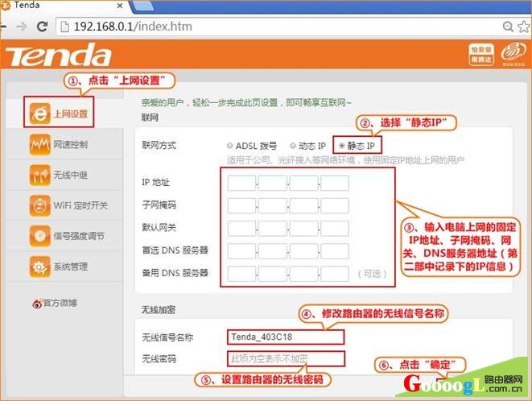
Task: Open 网速控制 speed control icon
Action: click(x=40, y=144)
